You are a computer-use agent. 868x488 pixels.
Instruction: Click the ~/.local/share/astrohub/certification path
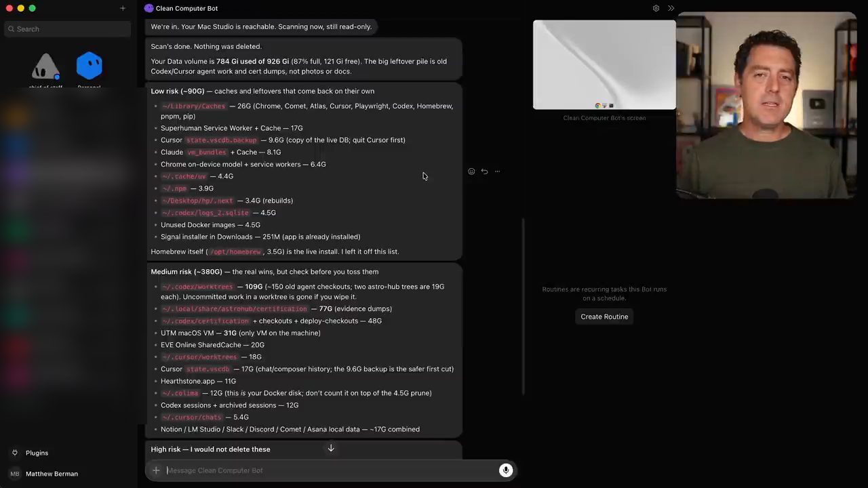coord(234,309)
